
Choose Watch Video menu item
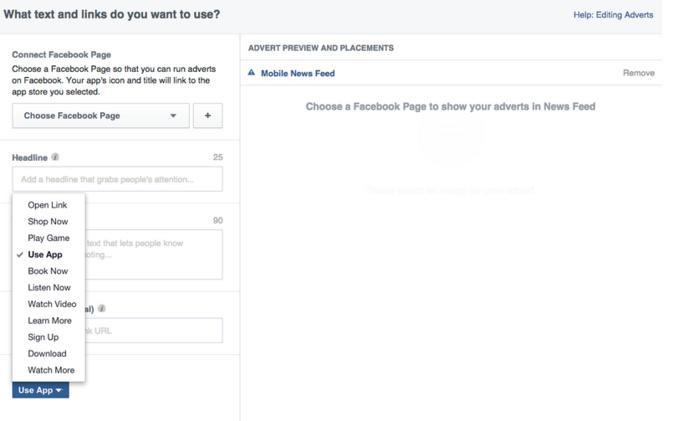coord(52,304)
